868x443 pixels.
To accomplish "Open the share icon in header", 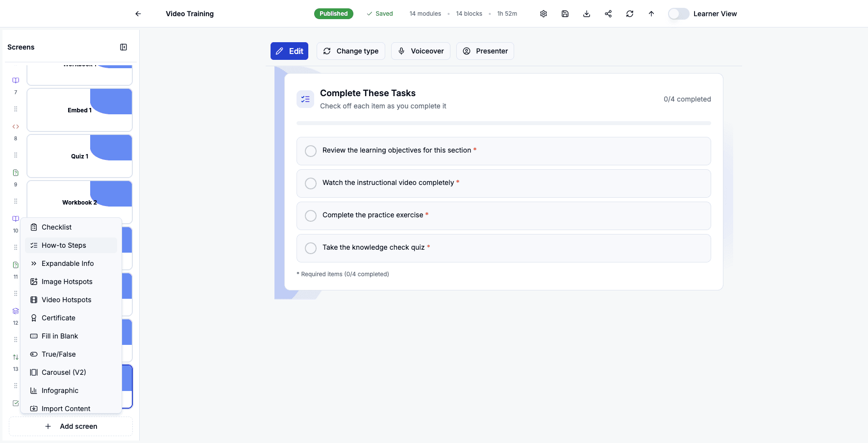I will [608, 14].
